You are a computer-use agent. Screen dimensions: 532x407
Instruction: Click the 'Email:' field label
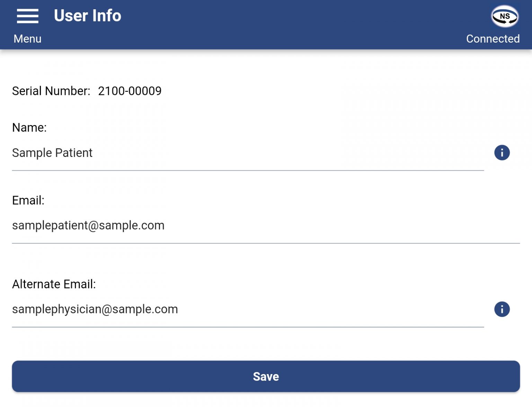point(28,201)
